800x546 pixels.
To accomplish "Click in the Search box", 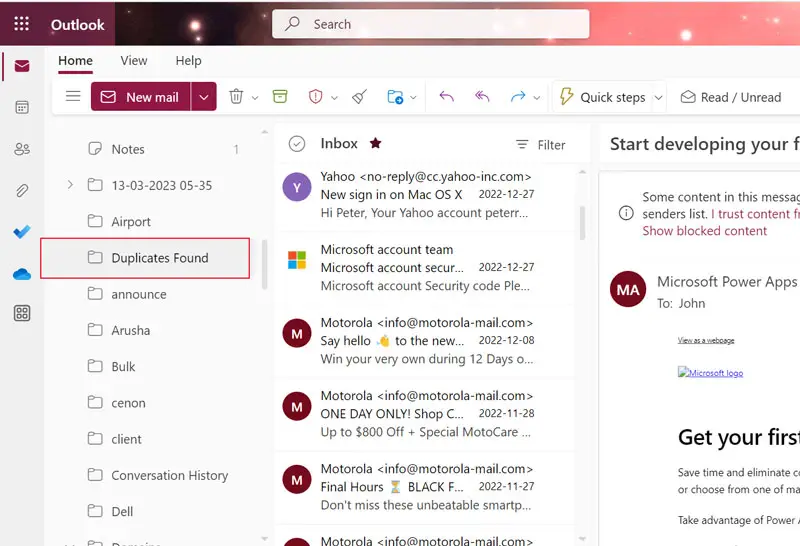I will pos(431,23).
